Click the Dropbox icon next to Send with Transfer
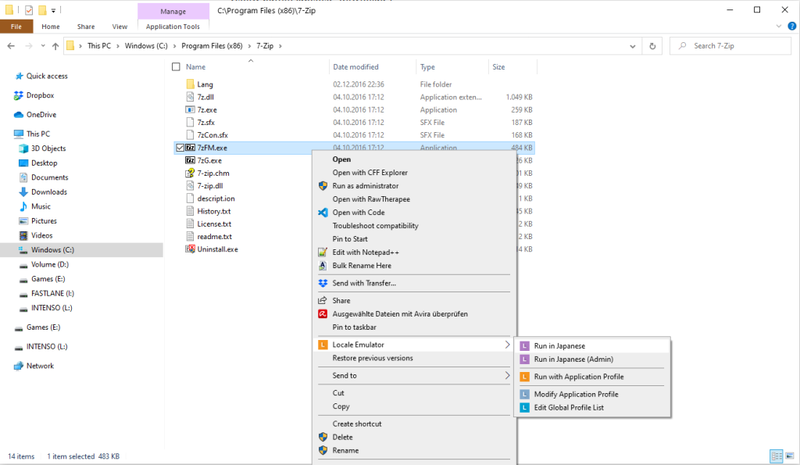 (322, 283)
